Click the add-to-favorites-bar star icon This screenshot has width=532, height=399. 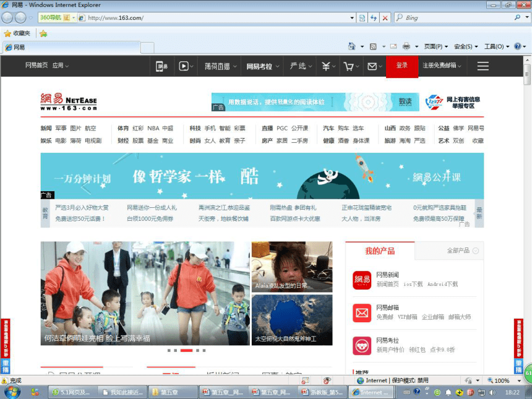pos(43,33)
